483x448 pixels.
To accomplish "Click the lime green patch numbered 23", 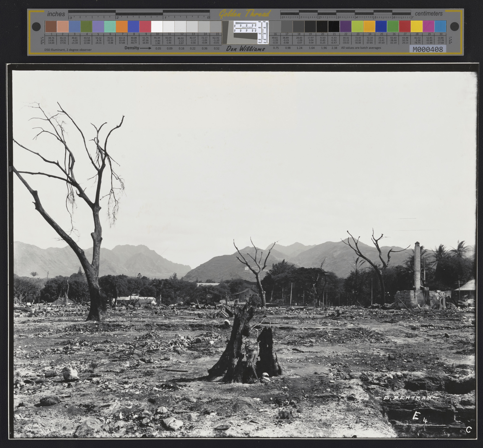I will pos(357,26).
